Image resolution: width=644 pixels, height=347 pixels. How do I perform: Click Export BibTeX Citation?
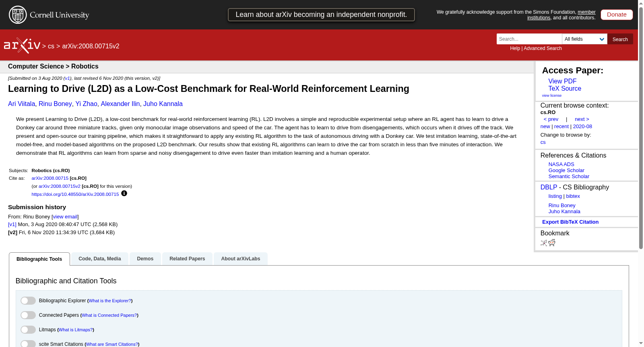[570, 222]
